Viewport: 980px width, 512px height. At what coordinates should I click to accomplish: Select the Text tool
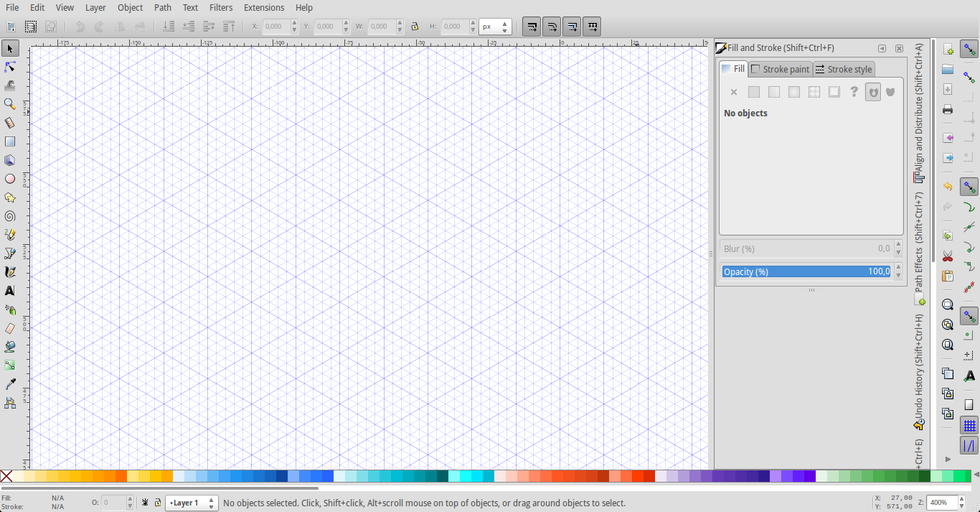(x=10, y=291)
